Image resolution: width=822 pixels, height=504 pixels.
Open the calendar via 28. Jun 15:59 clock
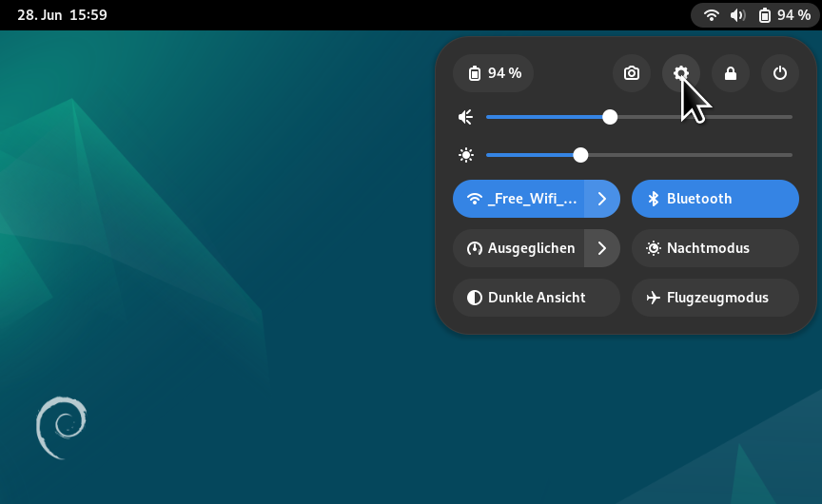pyautogui.click(x=62, y=14)
